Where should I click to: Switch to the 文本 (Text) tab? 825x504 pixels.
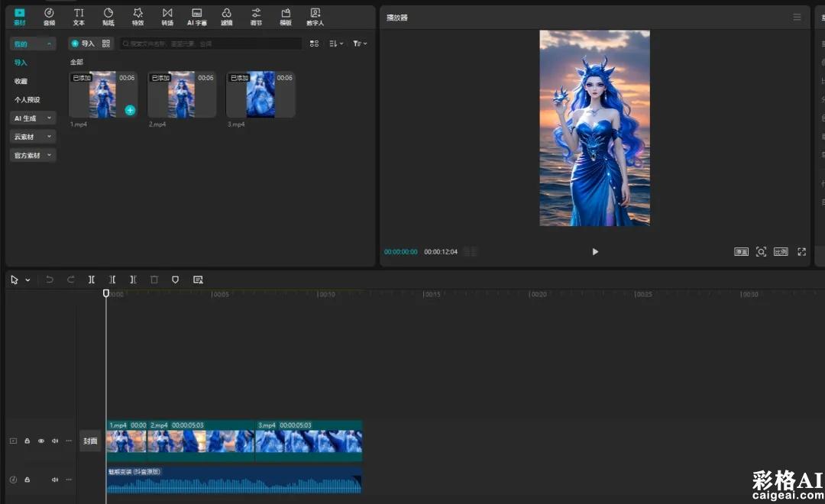[x=79, y=14]
